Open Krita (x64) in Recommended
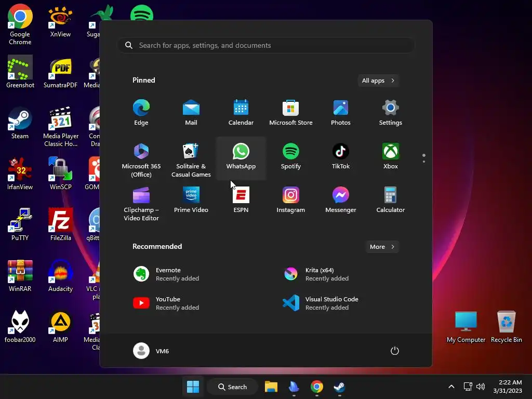 click(341, 274)
